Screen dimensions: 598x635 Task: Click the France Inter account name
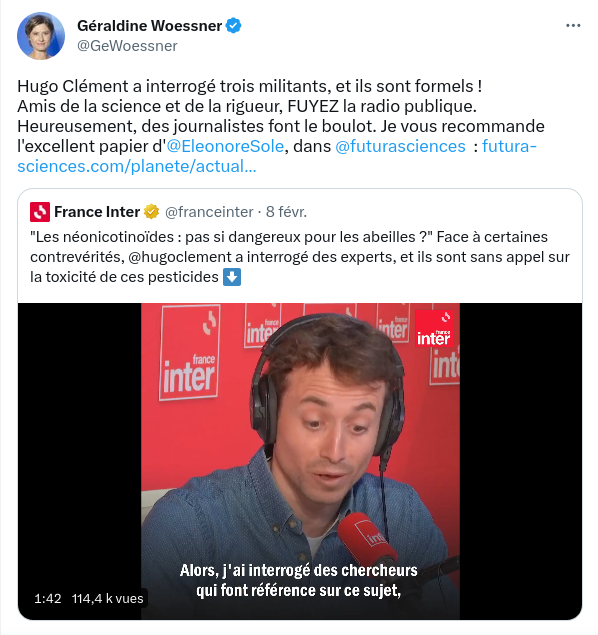[x=97, y=212]
